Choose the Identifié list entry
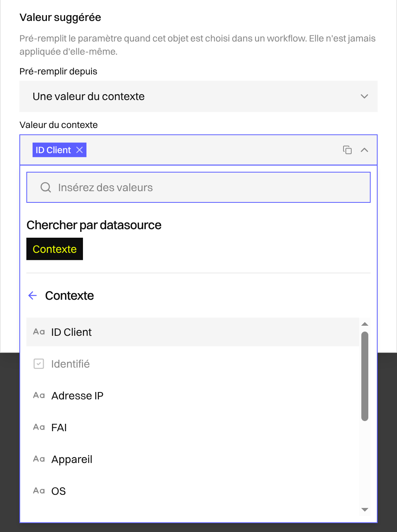 [193, 364]
